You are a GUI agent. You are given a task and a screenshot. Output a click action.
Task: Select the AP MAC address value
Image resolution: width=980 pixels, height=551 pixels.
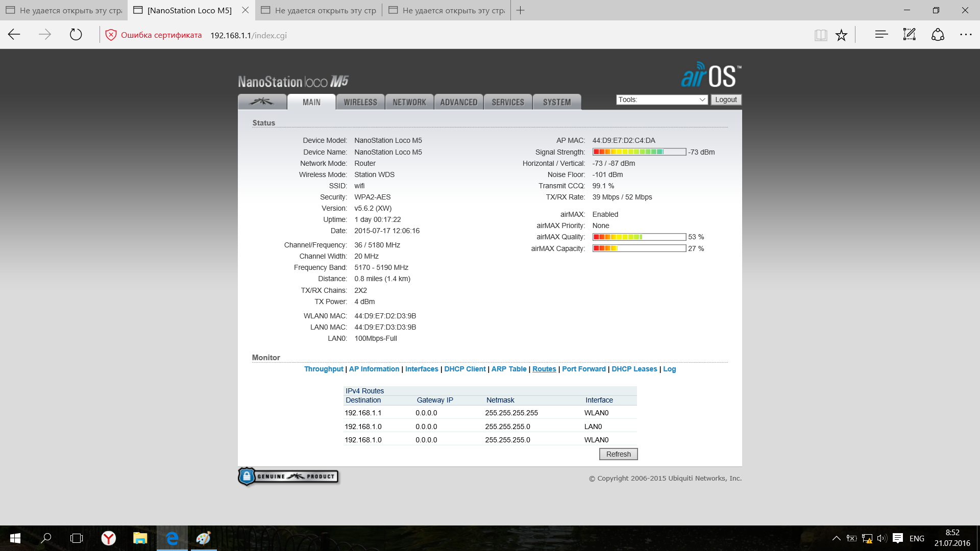point(624,140)
